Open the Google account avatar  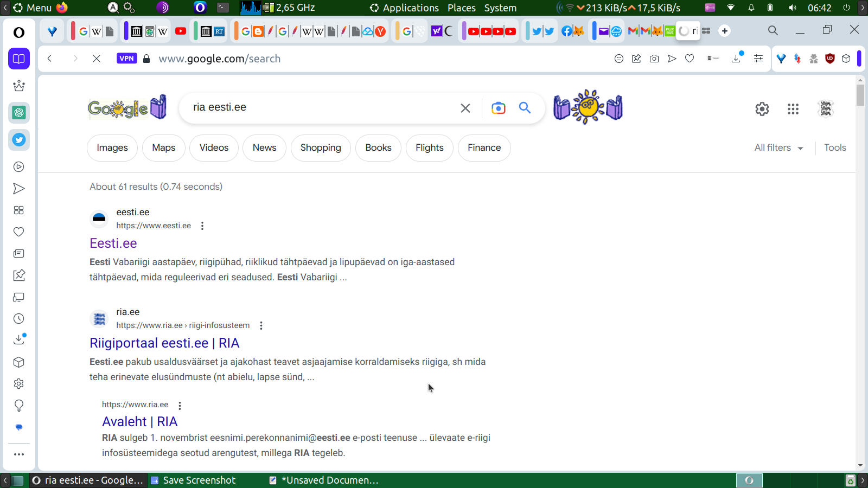coord(826,109)
